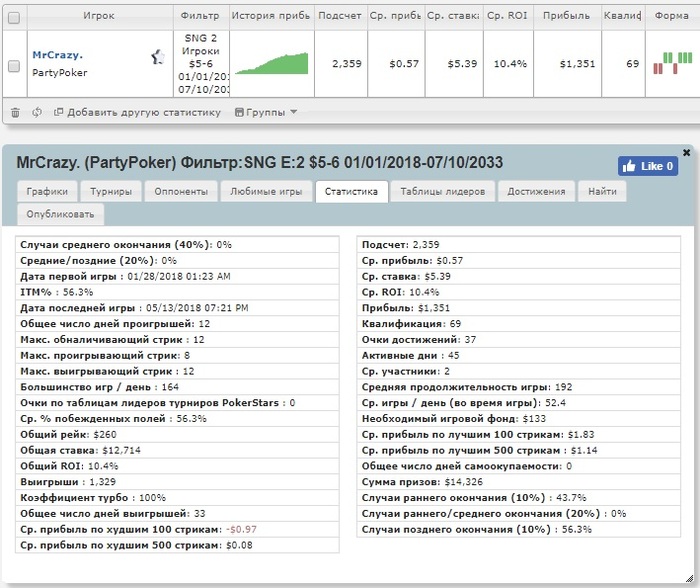This screenshot has height=588, width=700.
Task: Click Ср. прибыль по худшим 500 стрикам row
Action: pos(177,545)
